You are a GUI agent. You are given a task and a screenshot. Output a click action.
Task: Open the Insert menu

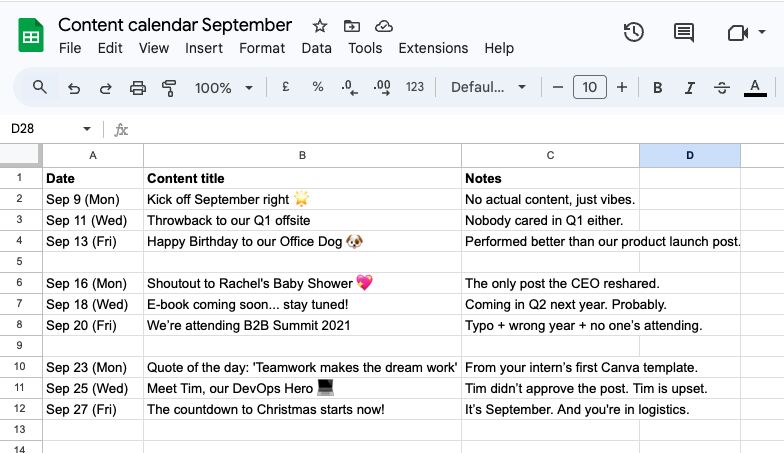click(x=204, y=48)
